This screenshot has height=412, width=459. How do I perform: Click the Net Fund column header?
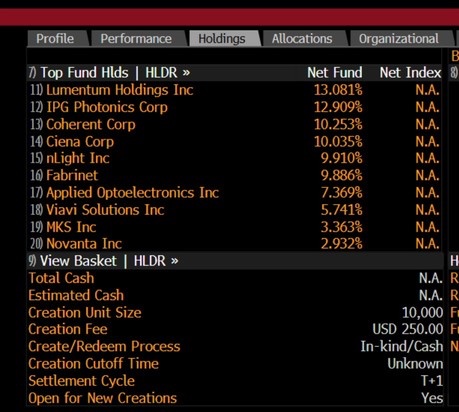[x=335, y=73]
